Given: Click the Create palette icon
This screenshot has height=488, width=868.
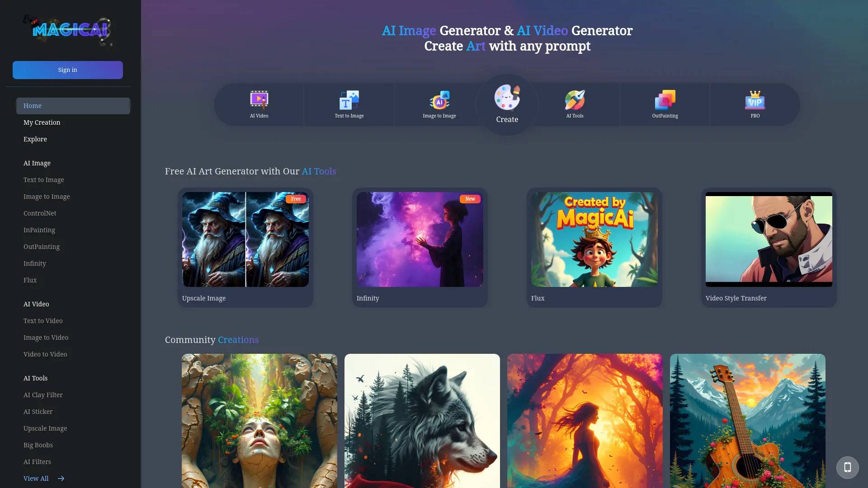Looking at the screenshot, I should [x=507, y=98].
